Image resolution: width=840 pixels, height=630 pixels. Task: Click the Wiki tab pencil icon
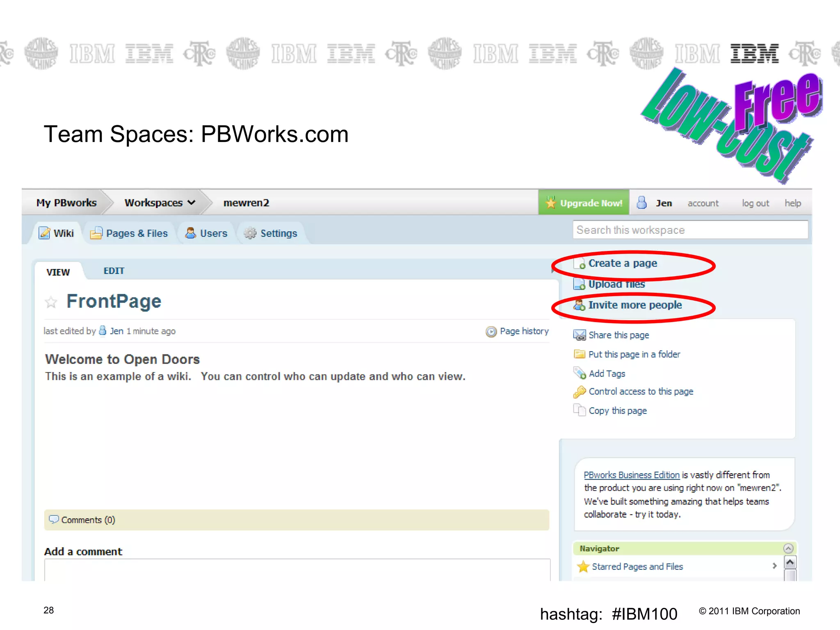coord(44,233)
